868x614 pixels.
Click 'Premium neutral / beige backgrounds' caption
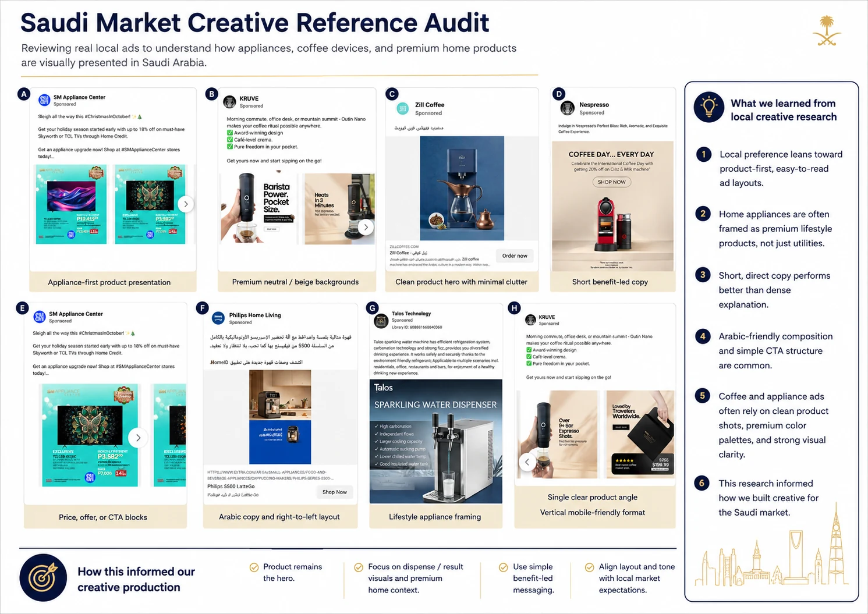[x=295, y=282]
